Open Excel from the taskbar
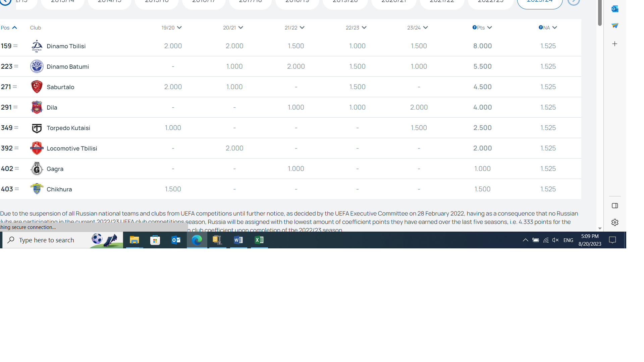This screenshot has height=362, width=644. [x=259, y=240]
